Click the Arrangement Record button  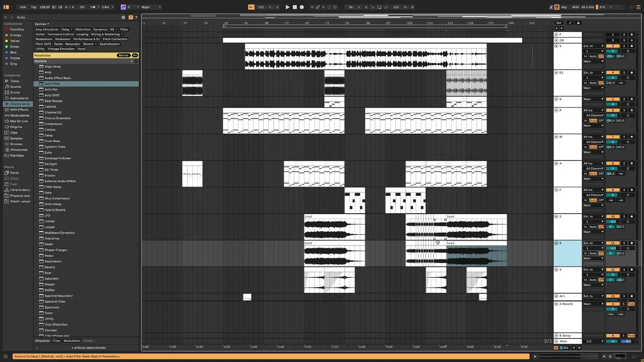(x=302, y=7)
